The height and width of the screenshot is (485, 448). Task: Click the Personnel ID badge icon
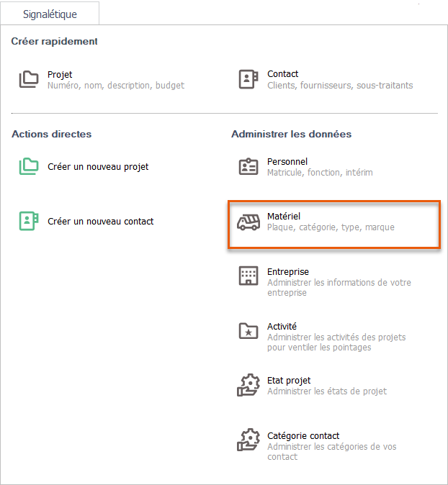click(x=248, y=167)
